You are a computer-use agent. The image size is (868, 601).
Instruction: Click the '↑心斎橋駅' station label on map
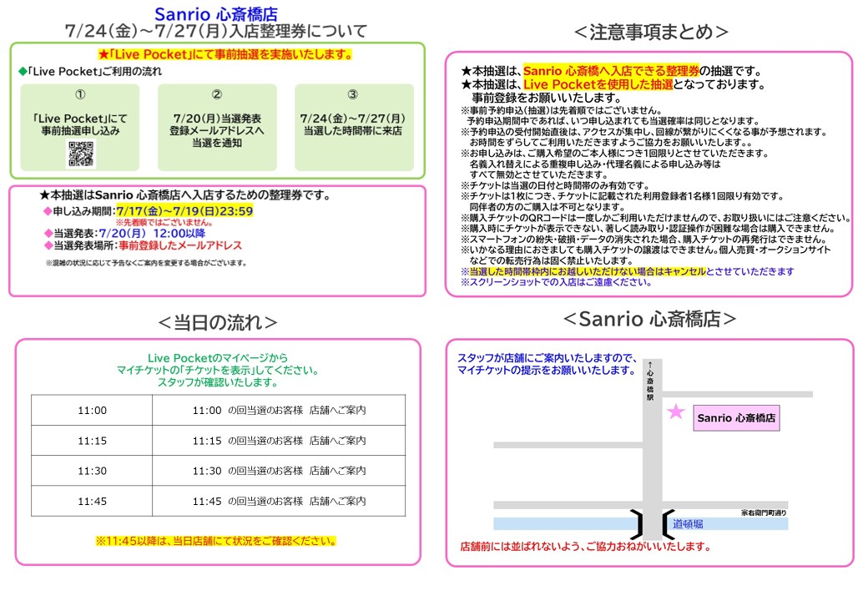(650, 381)
